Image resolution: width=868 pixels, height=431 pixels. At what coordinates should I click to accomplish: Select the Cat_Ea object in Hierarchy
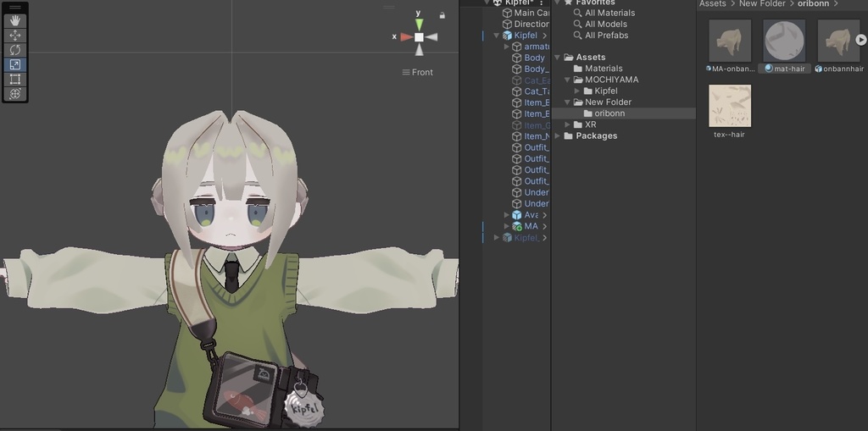[516, 80]
